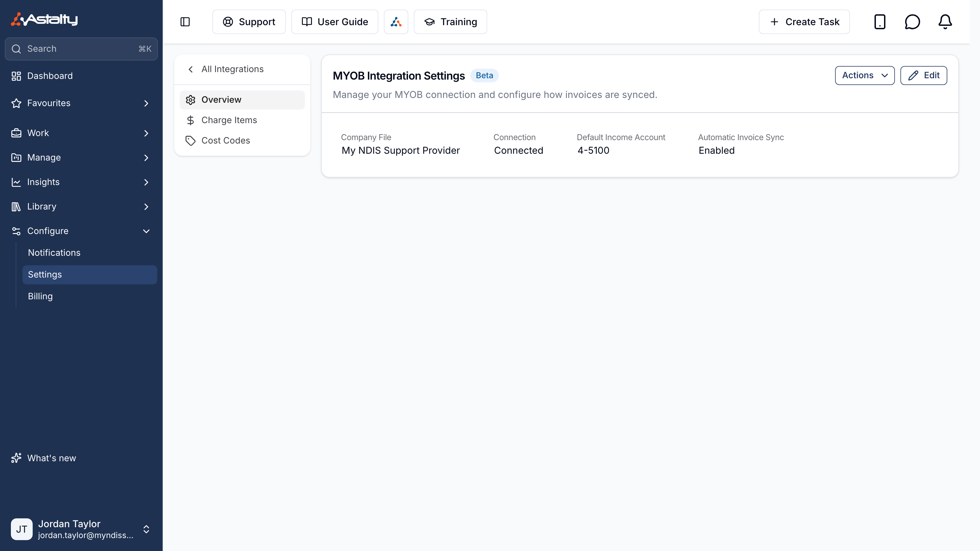Open the chat bubble icon
The height and width of the screenshot is (551, 980).
912,22
